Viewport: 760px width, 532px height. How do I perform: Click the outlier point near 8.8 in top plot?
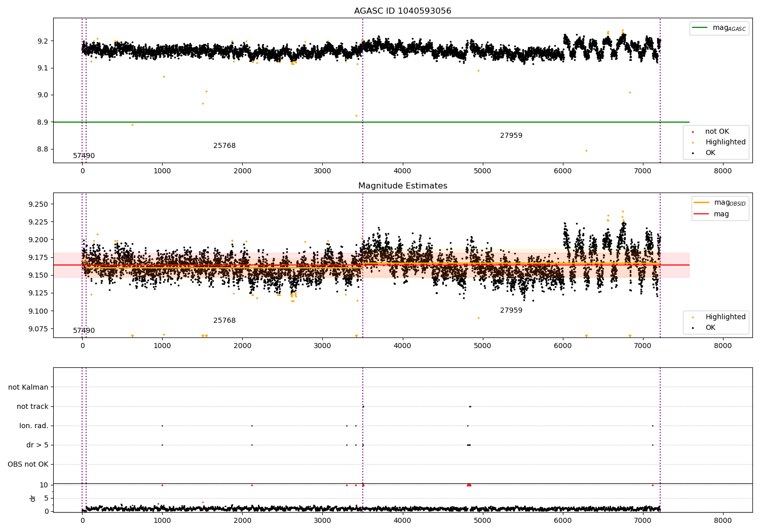[x=586, y=150]
